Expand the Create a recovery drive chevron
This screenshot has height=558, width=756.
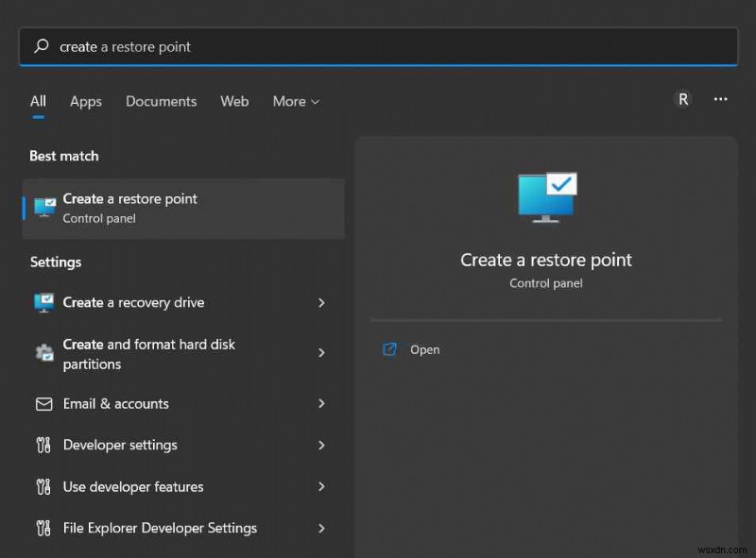coord(322,303)
